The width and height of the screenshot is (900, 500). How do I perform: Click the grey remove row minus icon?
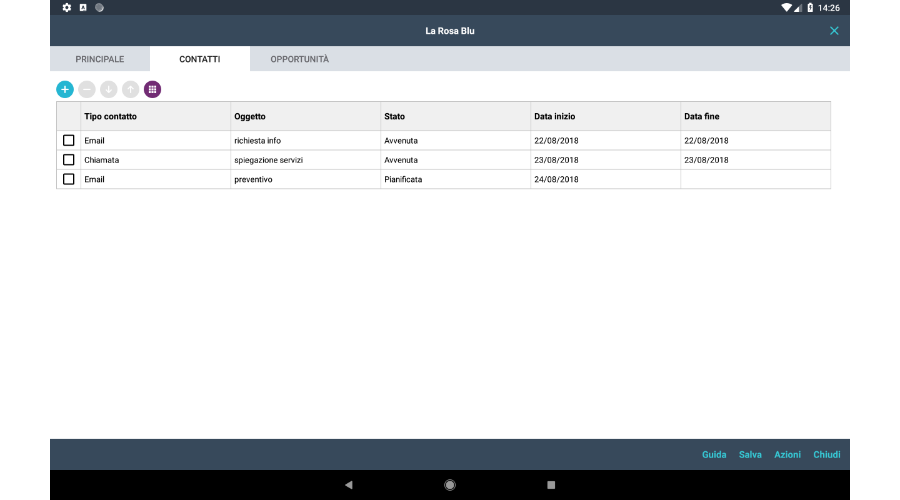tap(87, 89)
